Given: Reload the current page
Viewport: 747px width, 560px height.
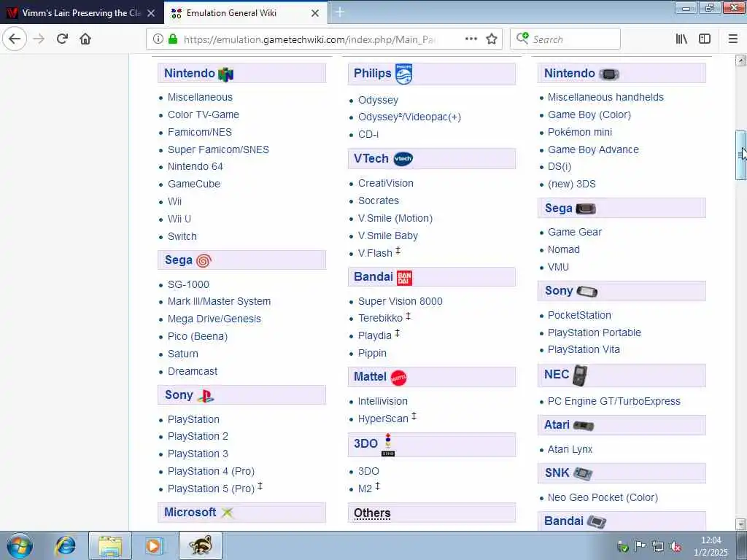Looking at the screenshot, I should (62, 39).
